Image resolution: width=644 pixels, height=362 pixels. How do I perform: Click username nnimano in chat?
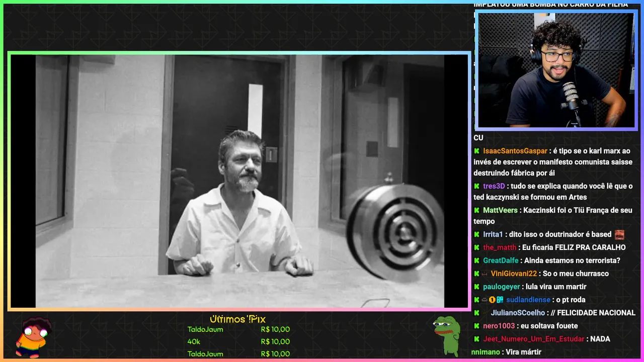(486, 352)
